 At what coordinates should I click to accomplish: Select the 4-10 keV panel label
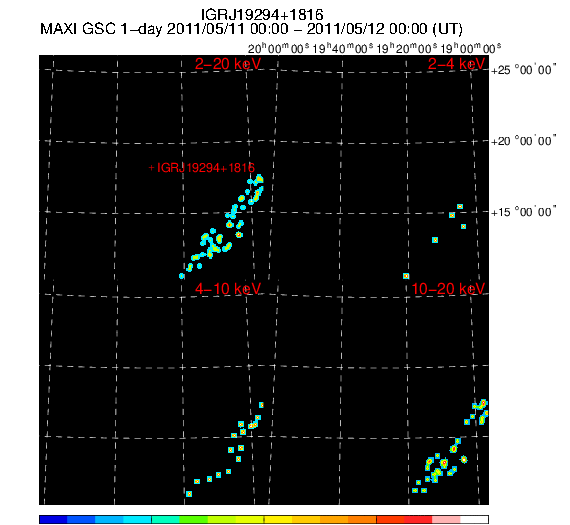228,289
